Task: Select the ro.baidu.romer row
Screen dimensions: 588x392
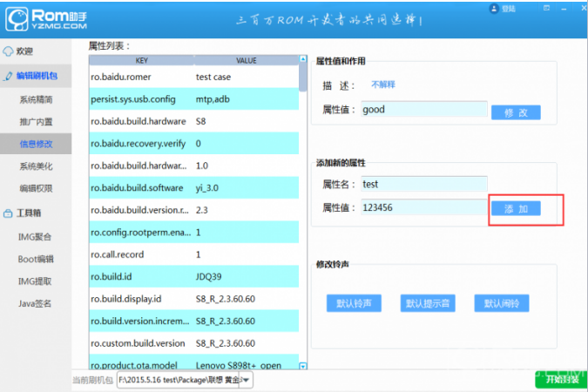Action: tap(194, 77)
